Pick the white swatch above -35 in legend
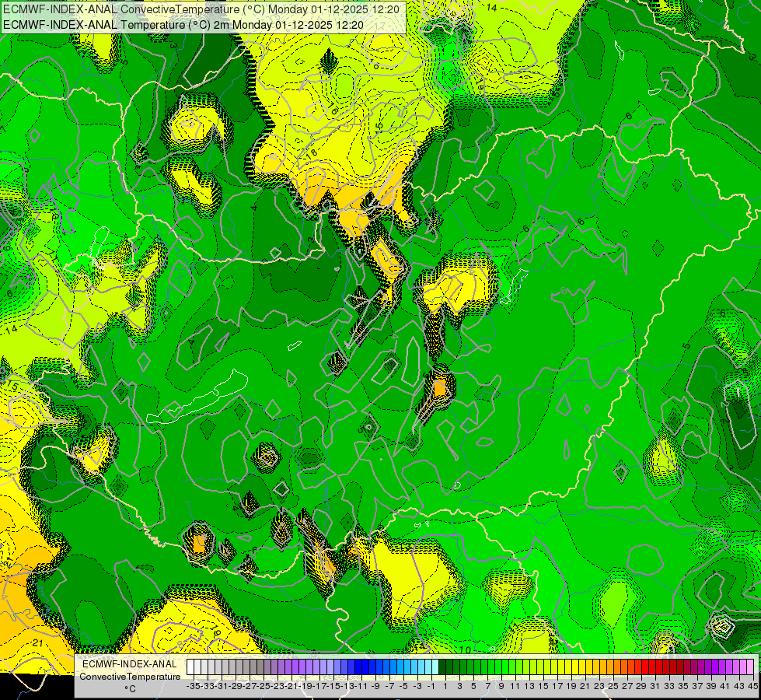761x700 pixels. 190,667
